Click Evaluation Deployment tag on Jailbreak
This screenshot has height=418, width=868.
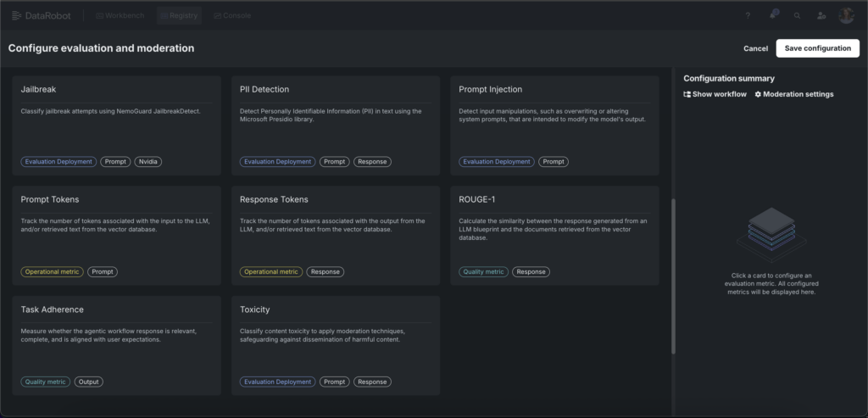coord(58,162)
